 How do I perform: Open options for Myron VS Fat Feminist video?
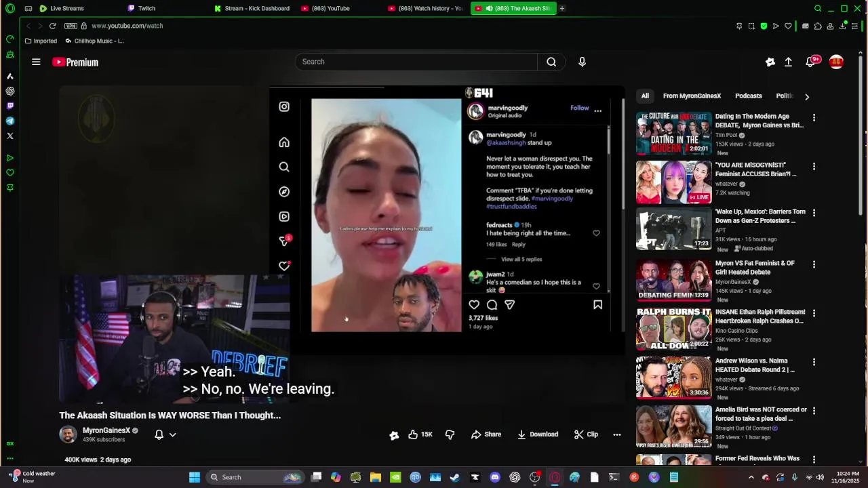(814, 264)
